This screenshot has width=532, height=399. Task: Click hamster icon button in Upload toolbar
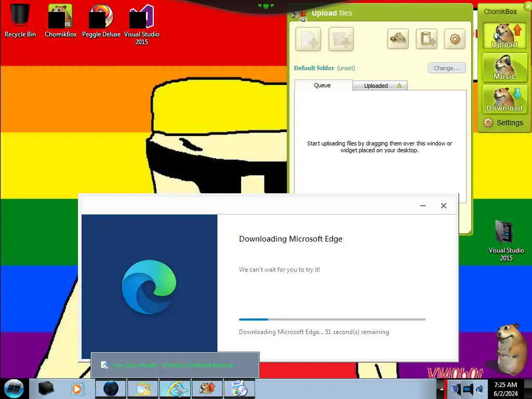[398, 38]
